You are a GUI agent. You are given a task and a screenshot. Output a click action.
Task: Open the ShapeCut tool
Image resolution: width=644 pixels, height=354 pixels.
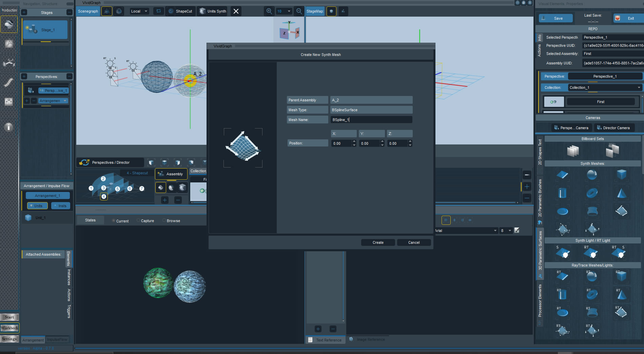pos(180,11)
